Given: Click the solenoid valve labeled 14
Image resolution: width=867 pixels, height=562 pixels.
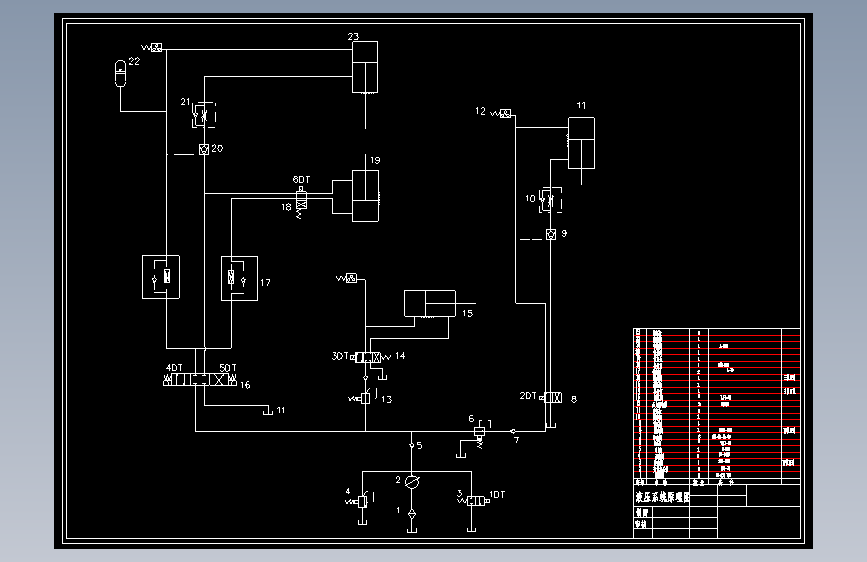Looking at the screenshot, I should coord(368,357).
